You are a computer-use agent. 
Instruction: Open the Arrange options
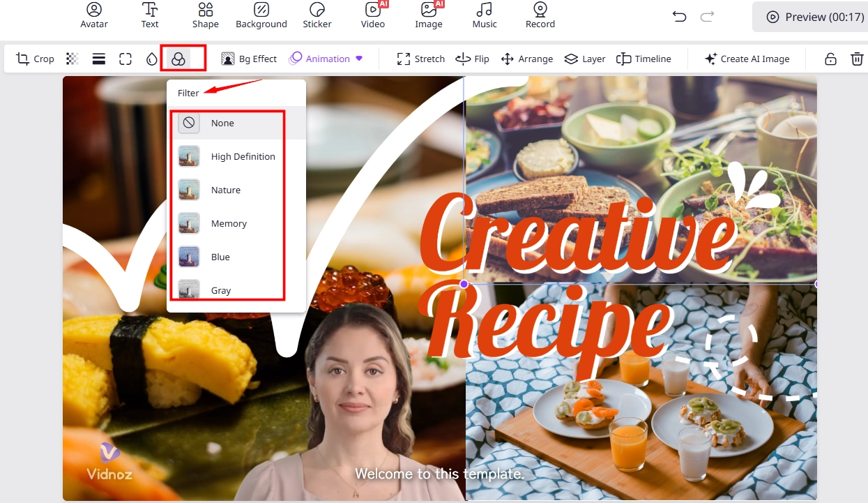(x=527, y=59)
